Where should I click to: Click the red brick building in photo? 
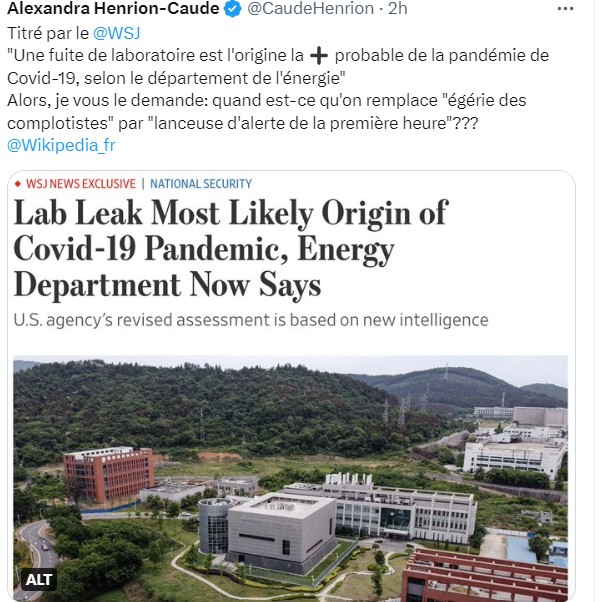[x=106, y=474]
